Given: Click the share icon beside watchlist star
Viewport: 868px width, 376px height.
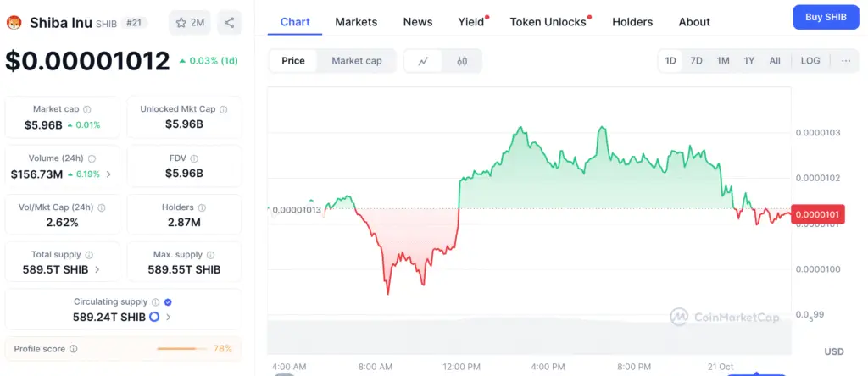Looking at the screenshot, I should (229, 23).
